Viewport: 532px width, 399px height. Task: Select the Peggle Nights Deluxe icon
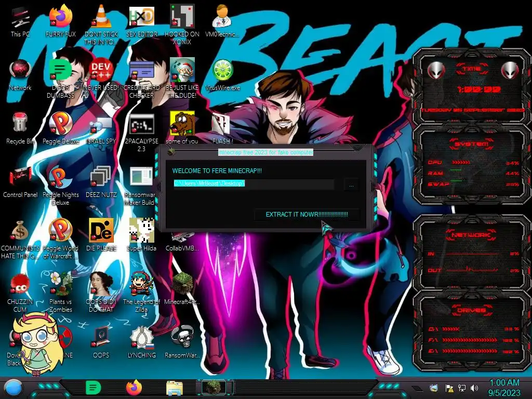60,186
